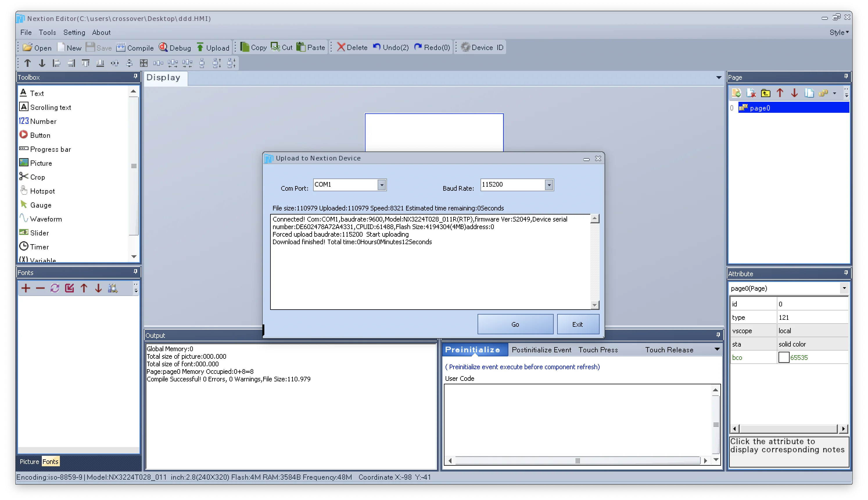868x500 pixels.
Task: Switch to the Picture tab at the bottom left
Action: pos(29,461)
